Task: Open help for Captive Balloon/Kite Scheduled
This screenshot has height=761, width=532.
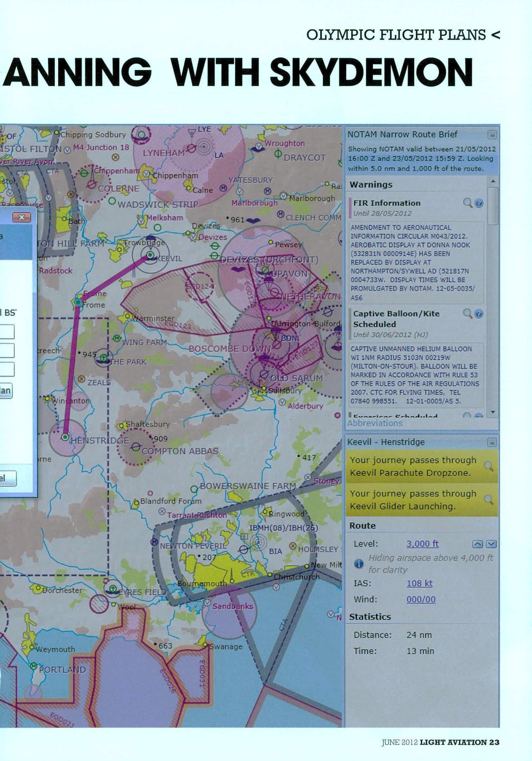Action: click(x=479, y=313)
